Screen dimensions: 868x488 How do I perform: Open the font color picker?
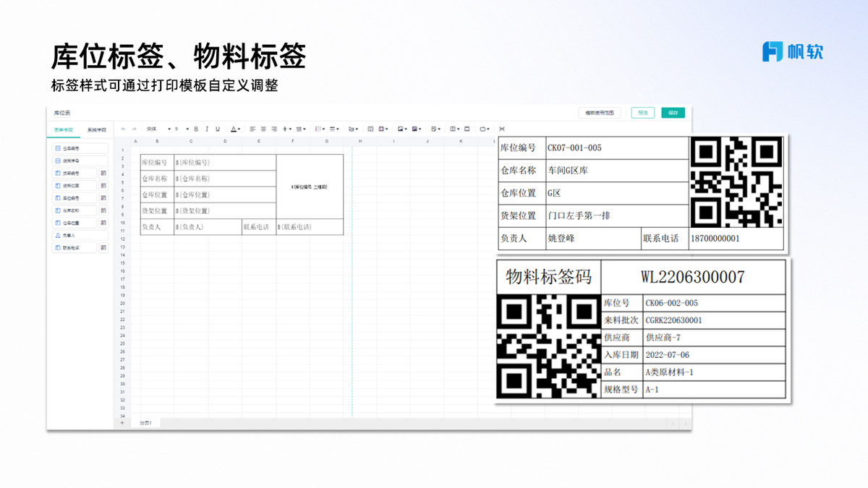(x=236, y=129)
